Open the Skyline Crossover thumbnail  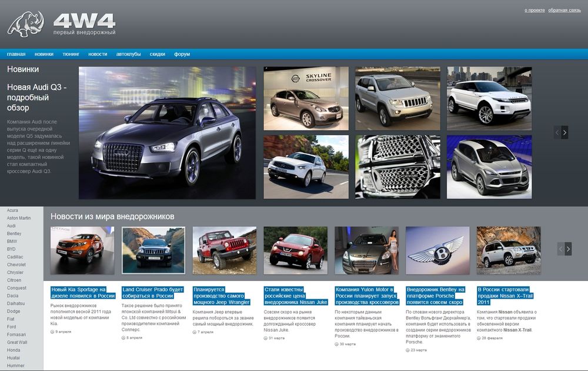click(x=306, y=99)
